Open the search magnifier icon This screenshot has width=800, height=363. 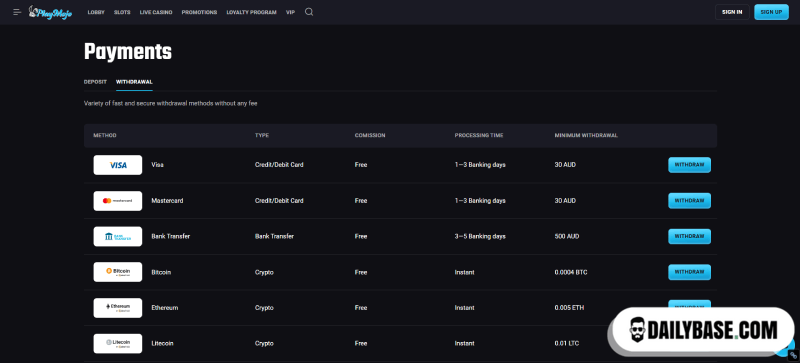309,12
